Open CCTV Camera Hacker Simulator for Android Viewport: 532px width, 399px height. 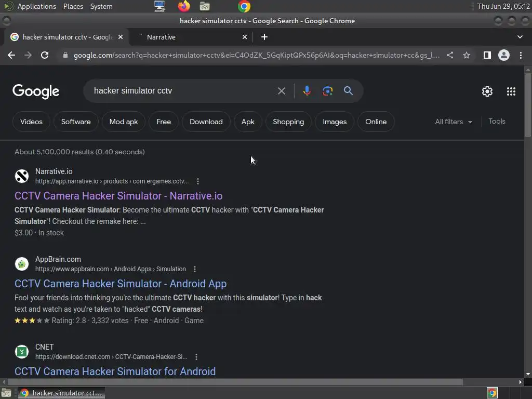pos(115,371)
